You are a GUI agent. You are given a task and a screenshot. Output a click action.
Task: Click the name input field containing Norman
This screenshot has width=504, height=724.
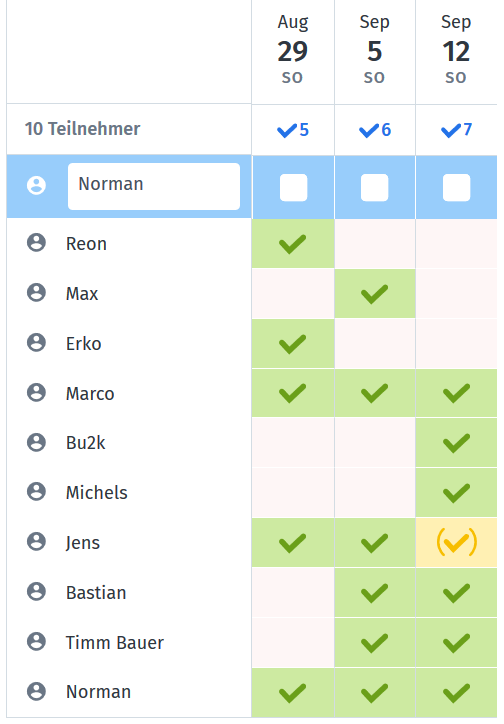(154, 186)
